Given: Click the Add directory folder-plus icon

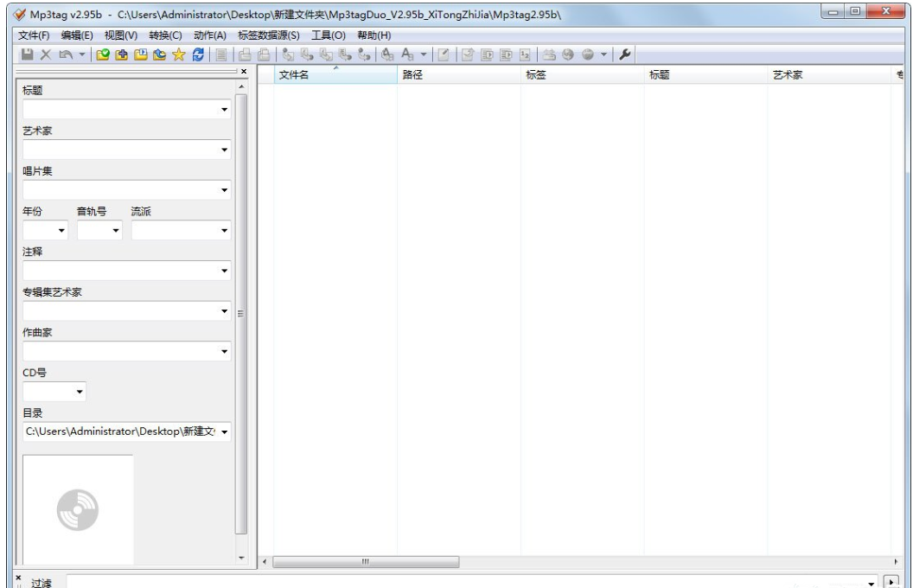Looking at the screenshot, I should pyautogui.click(x=122, y=54).
